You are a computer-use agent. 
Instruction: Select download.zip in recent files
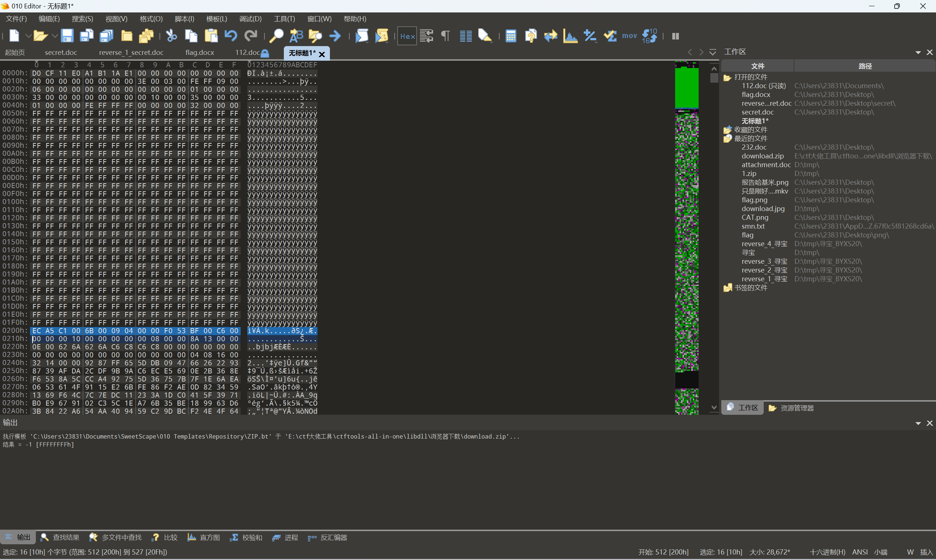coord(763,156)
